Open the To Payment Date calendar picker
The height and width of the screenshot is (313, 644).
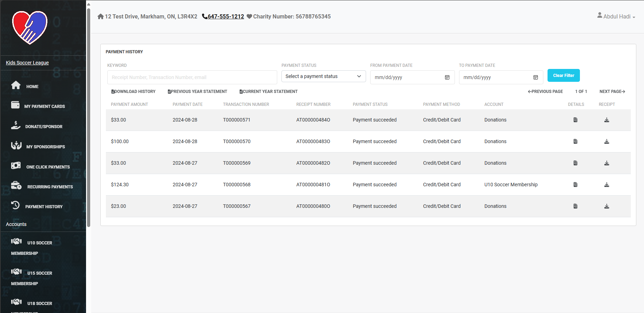click(x=536, y=77)
